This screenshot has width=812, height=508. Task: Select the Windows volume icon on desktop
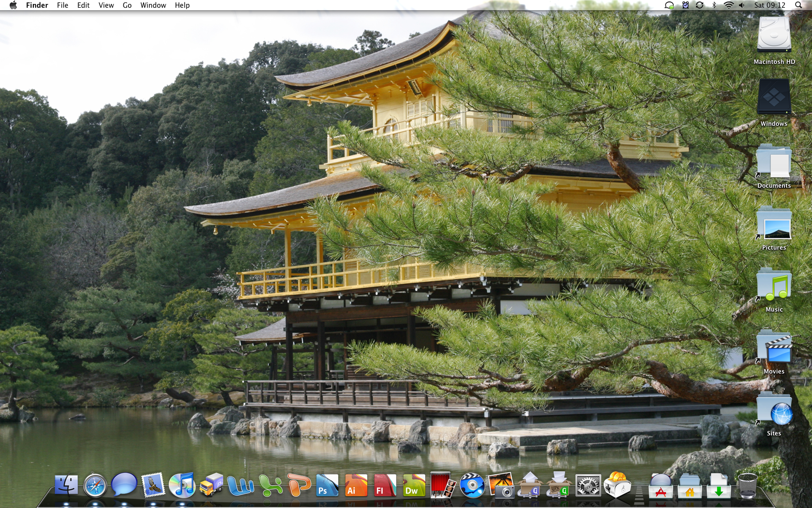point(774,96)
